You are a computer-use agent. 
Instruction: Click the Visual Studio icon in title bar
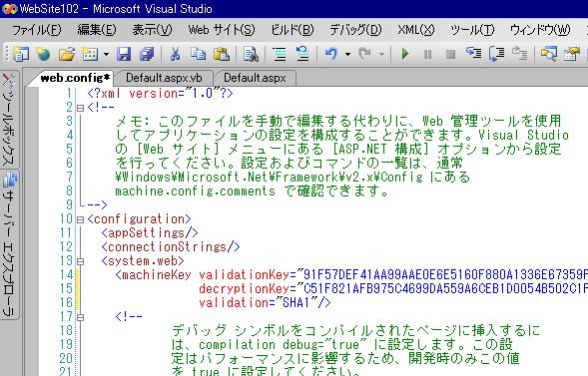9,9
